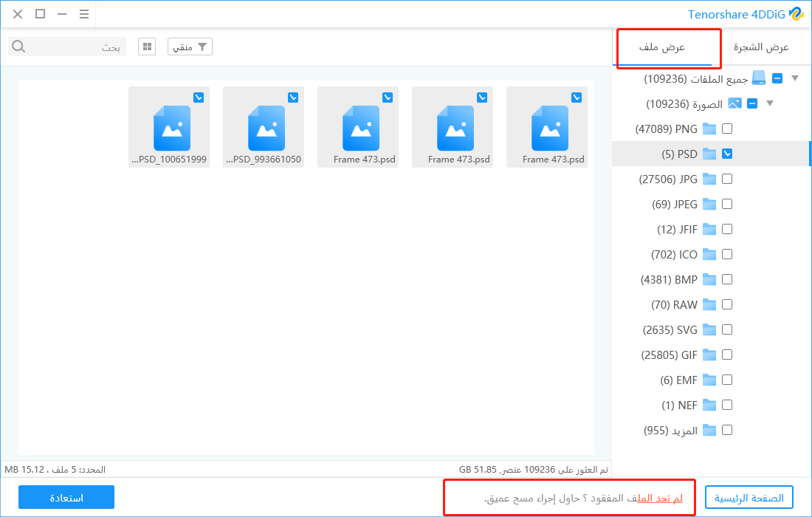Image resolution: width=812 pixels, height=517 pixels.
Task: Check the GIF (25805) checkbox
Action: 727,355
